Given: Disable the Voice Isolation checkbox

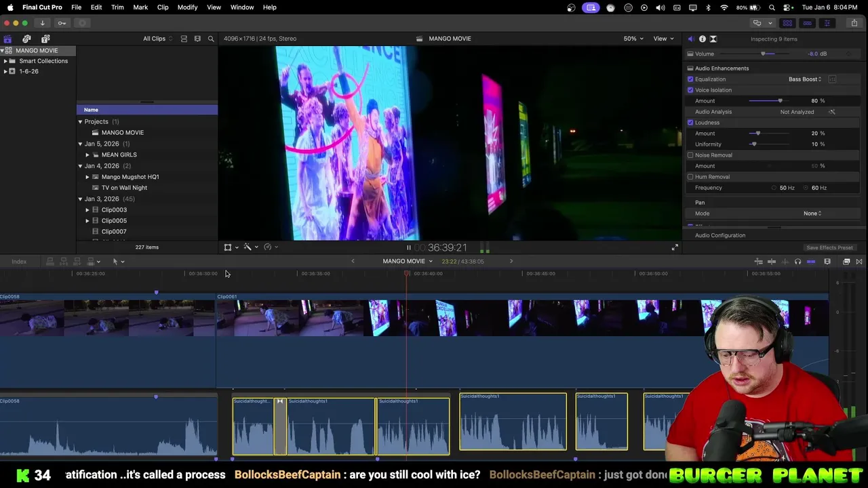Looking at the screenshot, I should click(690, 90).
